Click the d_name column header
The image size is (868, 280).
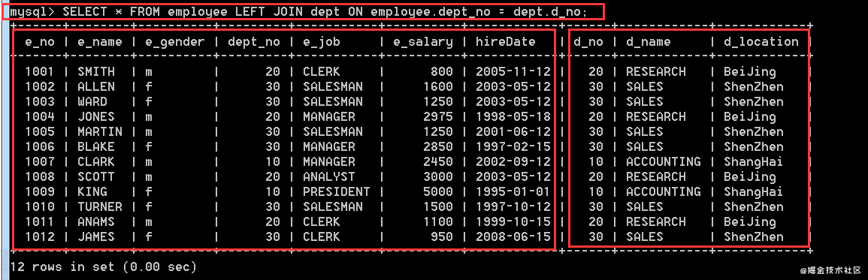(649, 41)
